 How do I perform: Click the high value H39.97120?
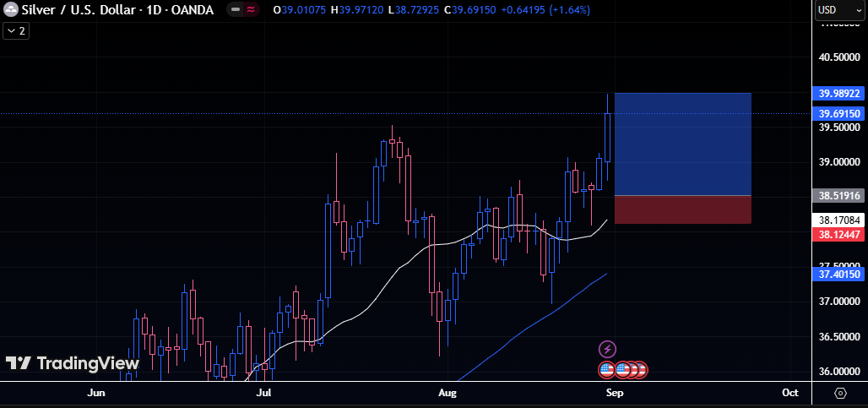point(356,10)
